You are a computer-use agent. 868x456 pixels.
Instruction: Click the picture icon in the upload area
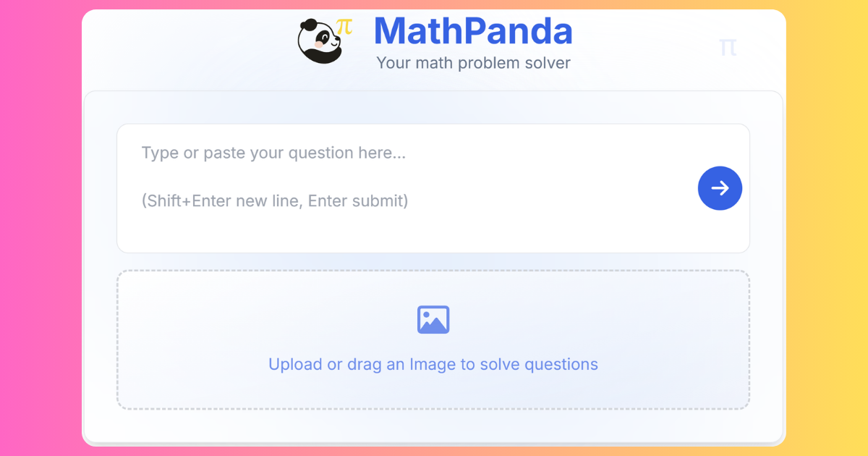tap(433, 320)
